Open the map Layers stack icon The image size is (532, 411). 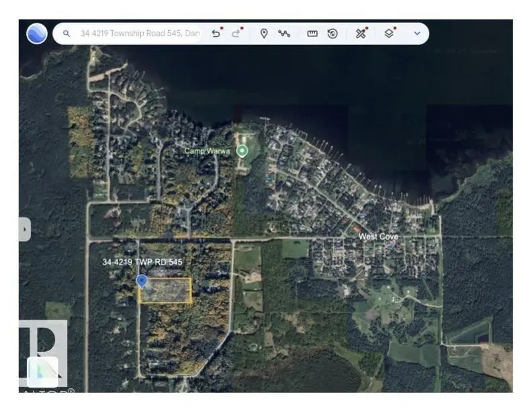[389, 34]
